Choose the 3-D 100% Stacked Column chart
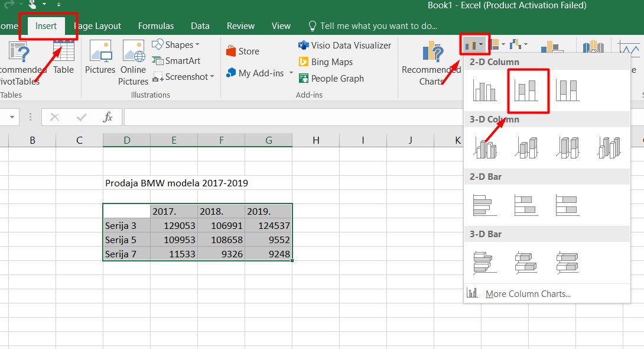The width and height of the screenshot is (644, 349). point(568,147)
